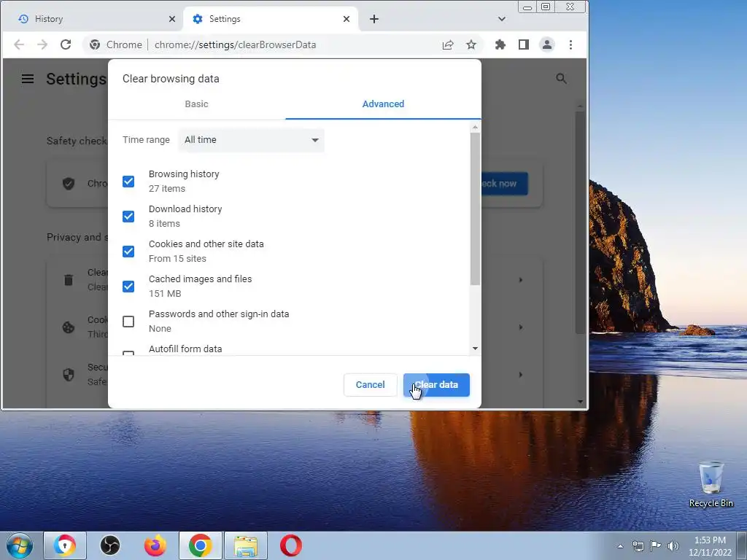Click the "From 15 sites" text
Viewport: 747px width, 560px height.
tap(177, 259)
